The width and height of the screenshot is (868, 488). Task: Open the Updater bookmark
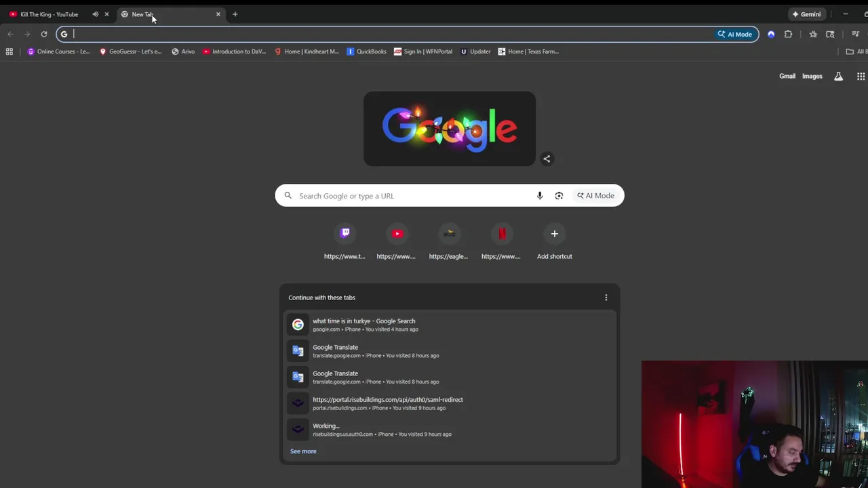(475, 52)
